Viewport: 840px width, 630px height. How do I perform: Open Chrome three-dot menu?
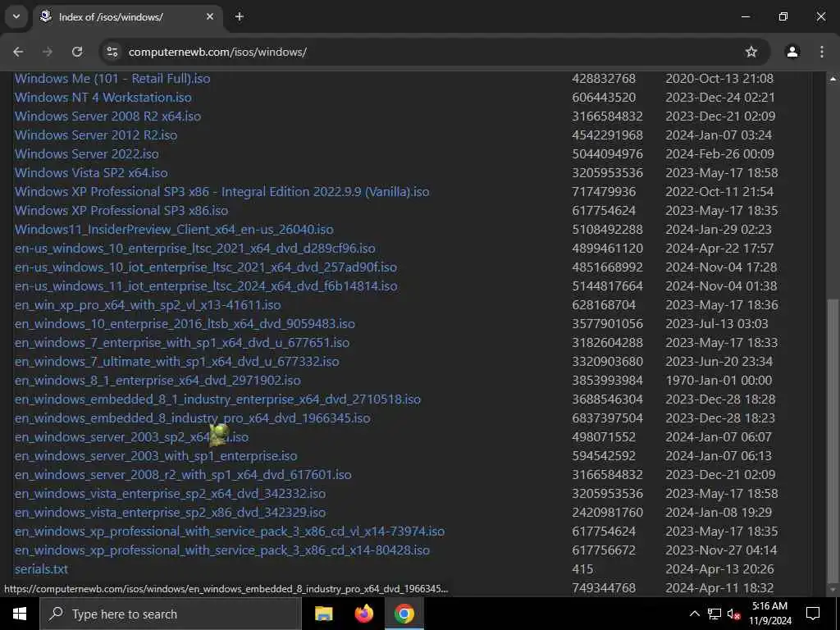[x=822, y=52]
